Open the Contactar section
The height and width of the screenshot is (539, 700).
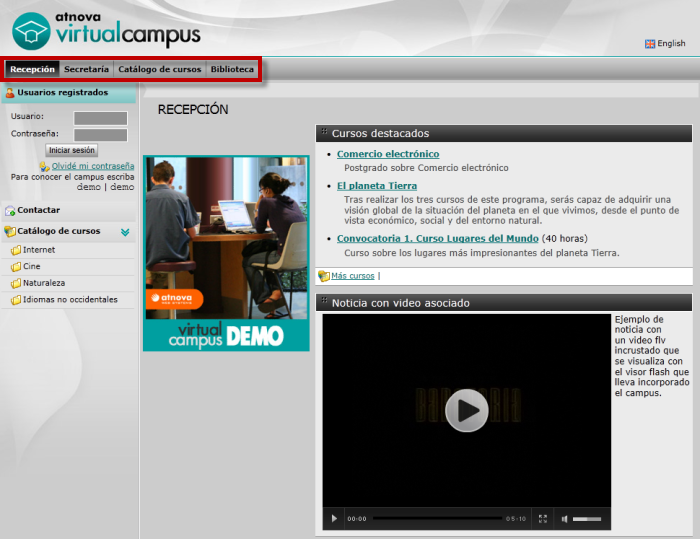38,210
